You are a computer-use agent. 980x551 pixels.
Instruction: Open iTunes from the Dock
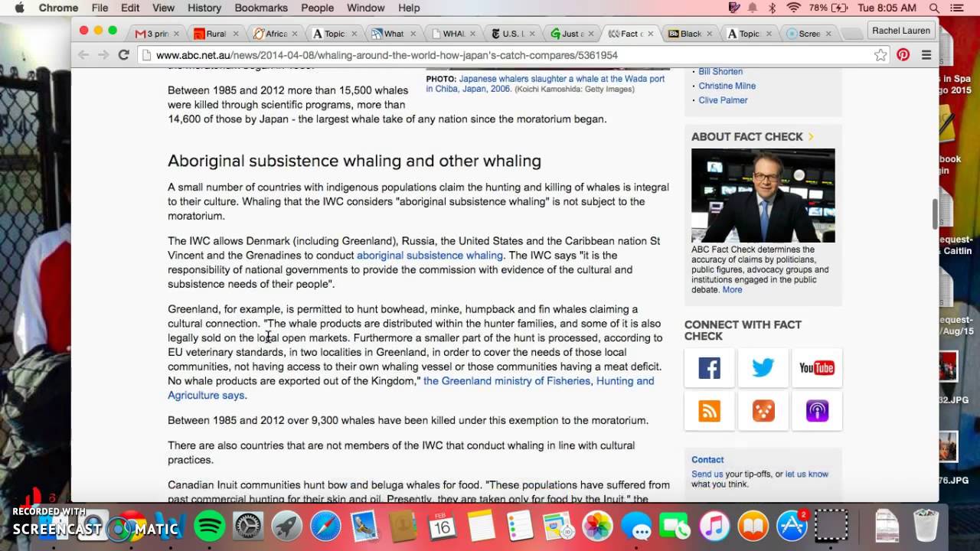tap(714, 527)
